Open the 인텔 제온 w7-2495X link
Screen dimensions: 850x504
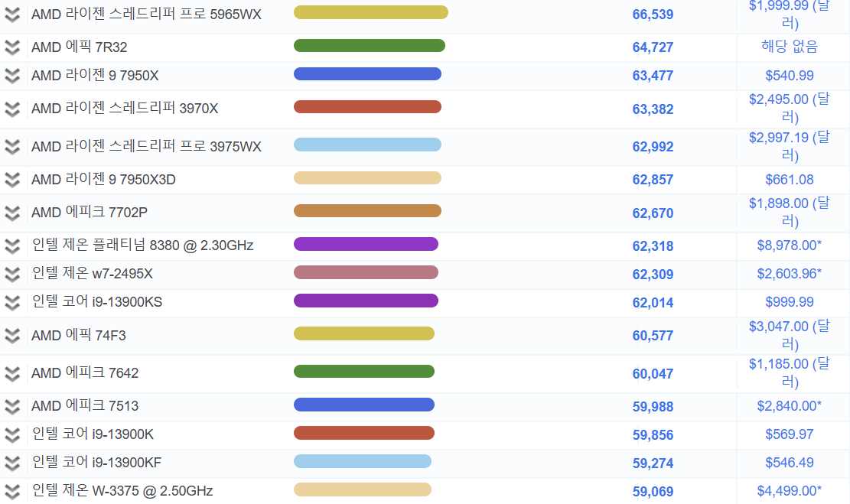point(92,274)
